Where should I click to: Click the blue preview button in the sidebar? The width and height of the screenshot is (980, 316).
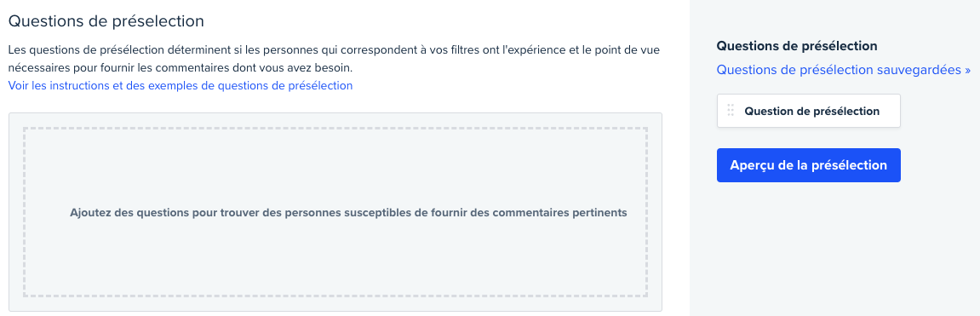[808, 165]
